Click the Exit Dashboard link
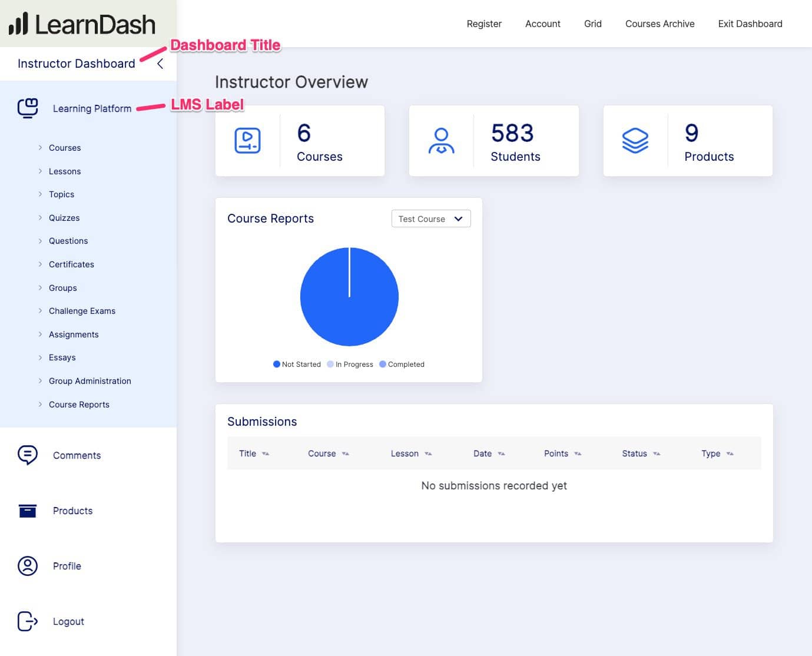This screenshot has height=656, width=812. (750, 24)
